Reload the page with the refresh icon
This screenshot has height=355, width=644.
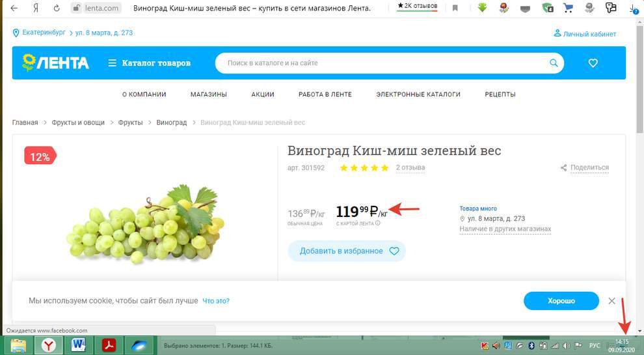[57, 8]
